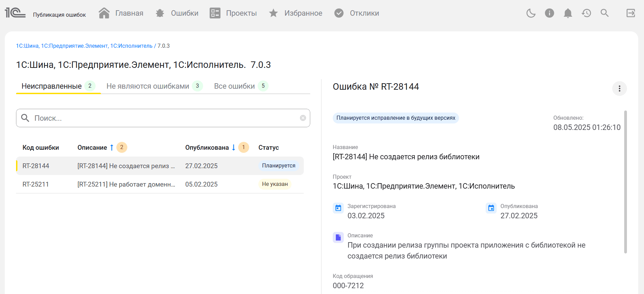The image size is (644, 294).
Task: Open the history clock icon
Action: [x=586, y=13]
